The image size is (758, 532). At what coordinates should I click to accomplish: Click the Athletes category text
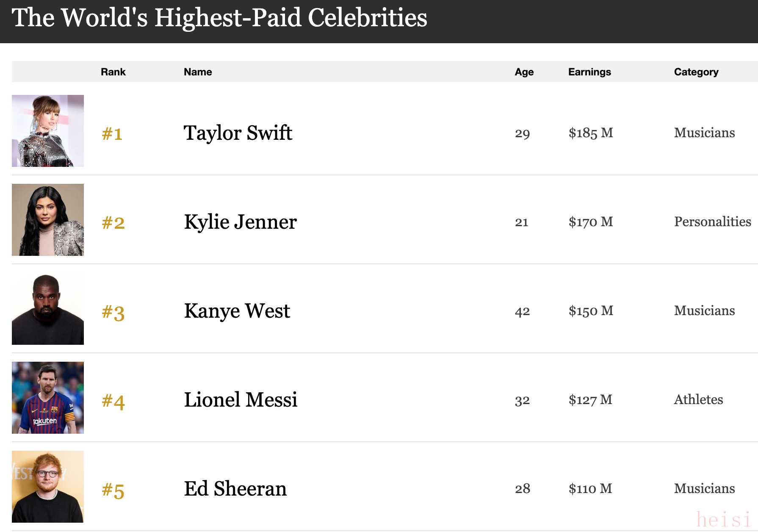tap(698, 399)
